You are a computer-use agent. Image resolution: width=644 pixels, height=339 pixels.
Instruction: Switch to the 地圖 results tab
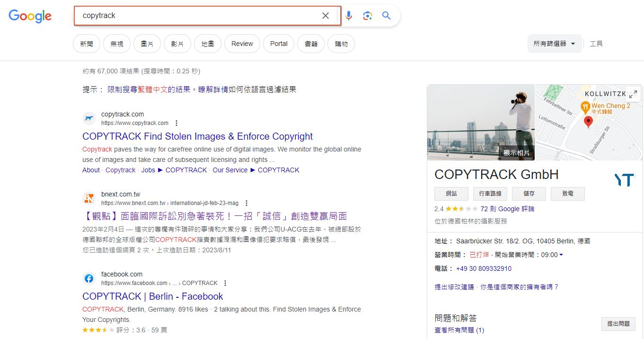point(208,44)
